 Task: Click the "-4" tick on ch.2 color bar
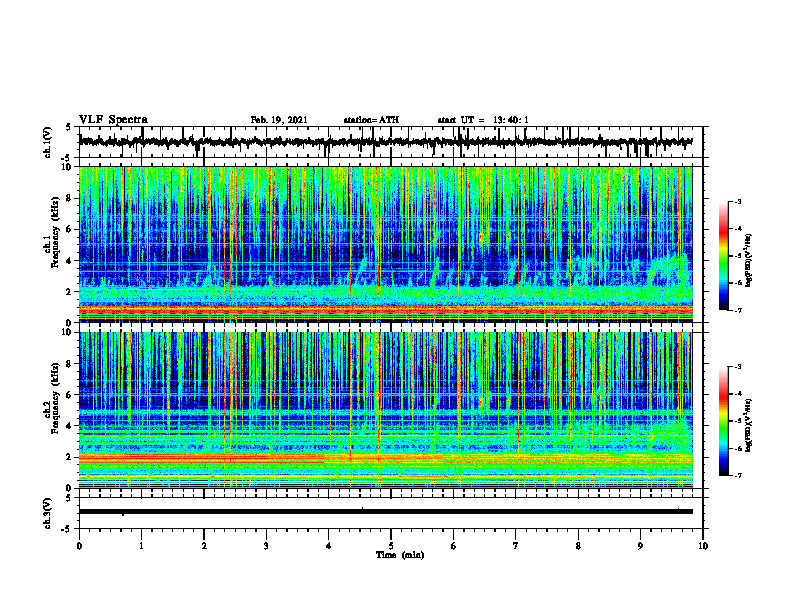click(738, 394)
